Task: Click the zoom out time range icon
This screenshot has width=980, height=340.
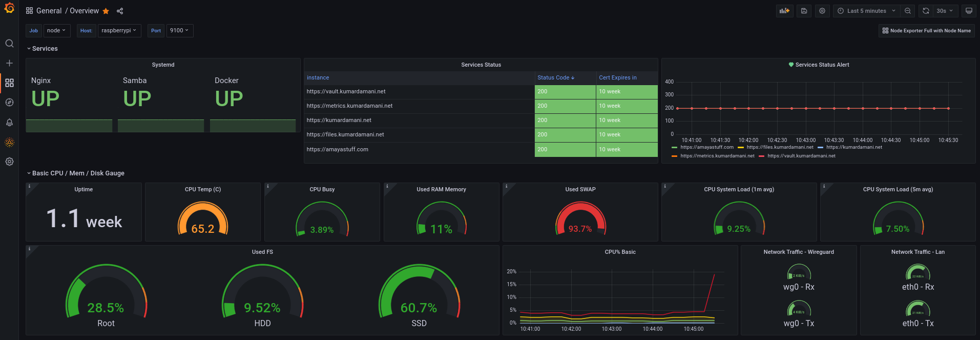Action: click(908, 11)
